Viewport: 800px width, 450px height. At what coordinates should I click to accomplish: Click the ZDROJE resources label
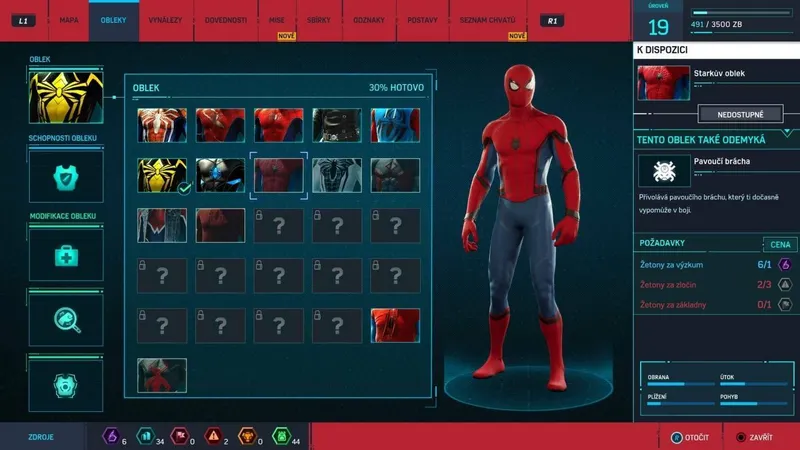[41, 437]
